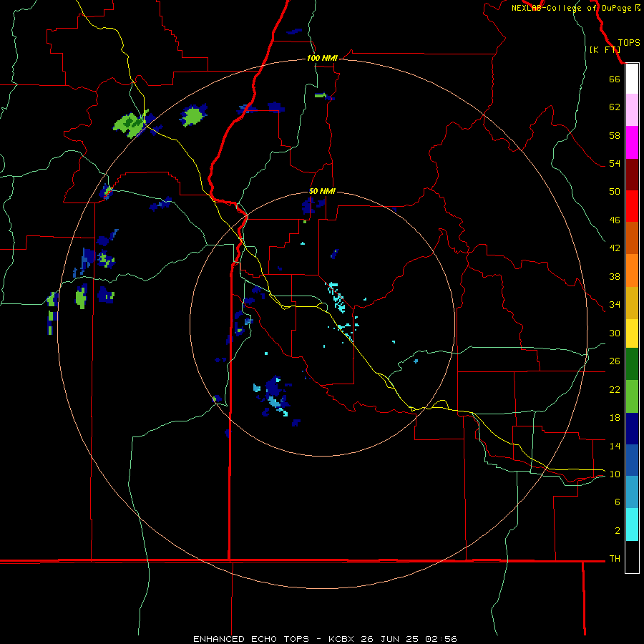Viewport: 644px width, 644px height.
Task: Click the legend value "22"
Action: [x=615, y=389]
